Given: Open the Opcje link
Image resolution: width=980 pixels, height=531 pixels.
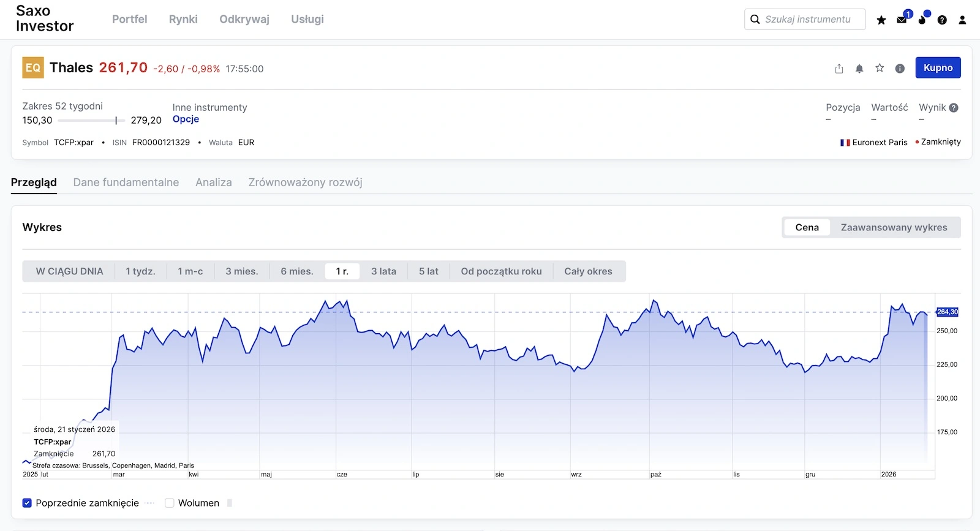Looking at the screenshot, I should coord(186,119).
